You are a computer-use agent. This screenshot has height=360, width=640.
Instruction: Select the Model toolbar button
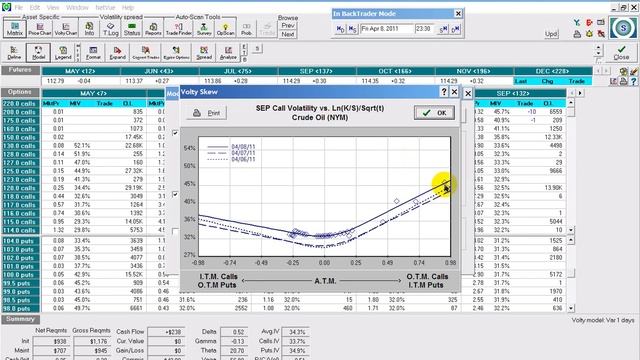tap(38, 53)
